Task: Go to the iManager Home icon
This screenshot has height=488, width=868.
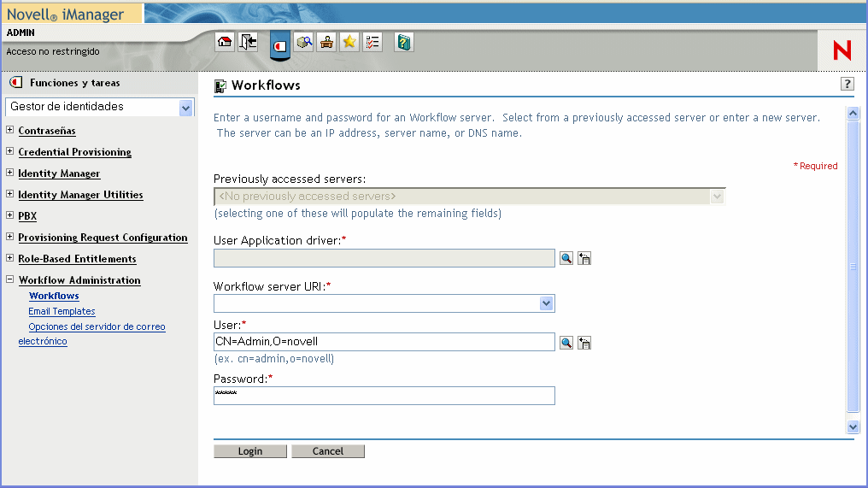Action: pyautogui.click(x=225, y=42)
